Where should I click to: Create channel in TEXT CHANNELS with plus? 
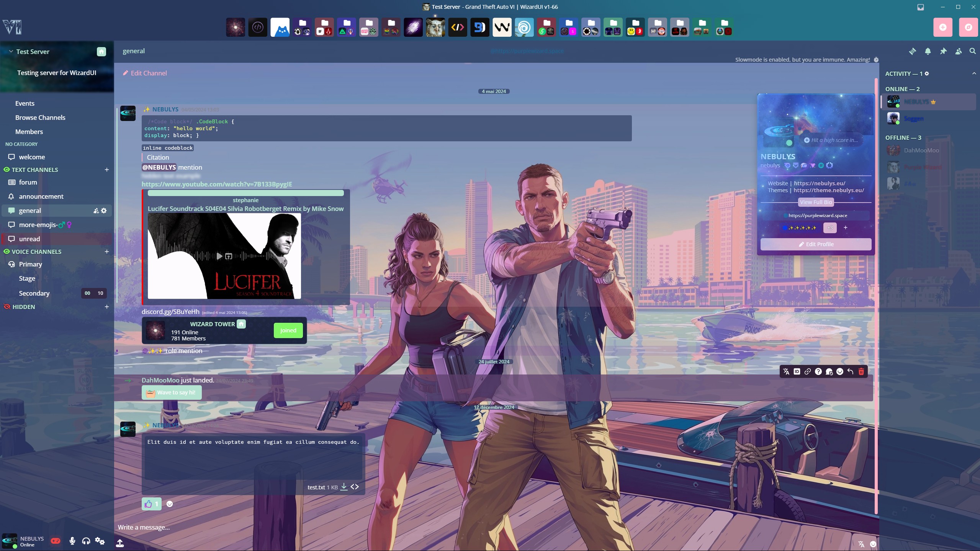click(x=107, y=170)
